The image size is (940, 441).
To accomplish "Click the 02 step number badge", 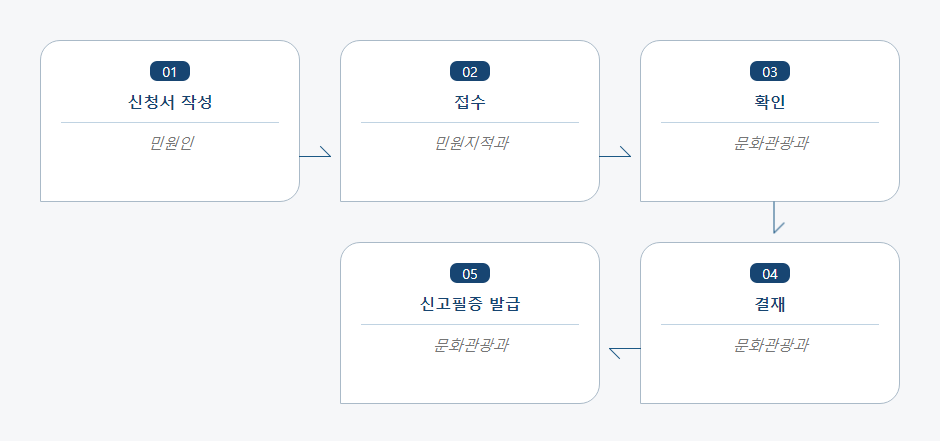I will tap(470, 71).
